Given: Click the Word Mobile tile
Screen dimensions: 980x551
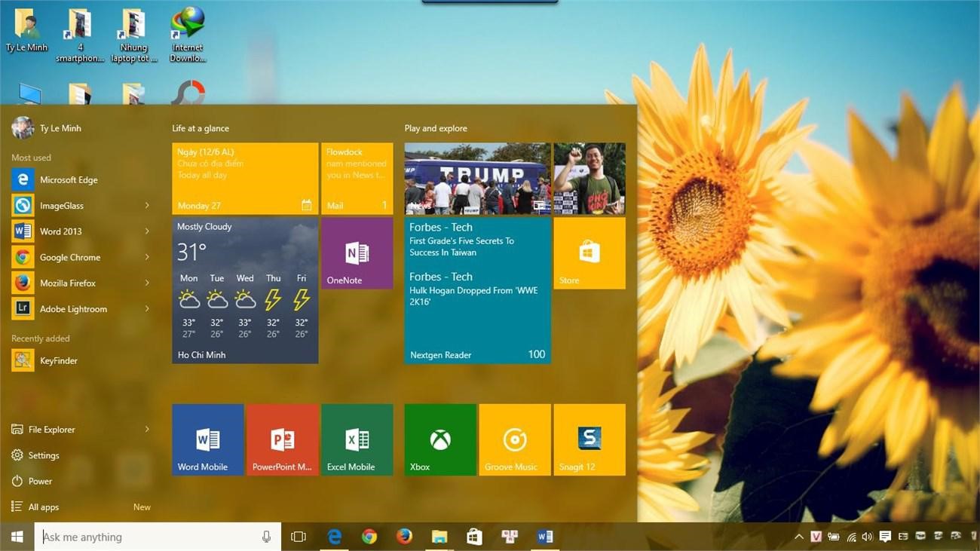Looking at the screenshot, I should click(x=207, y=439).
